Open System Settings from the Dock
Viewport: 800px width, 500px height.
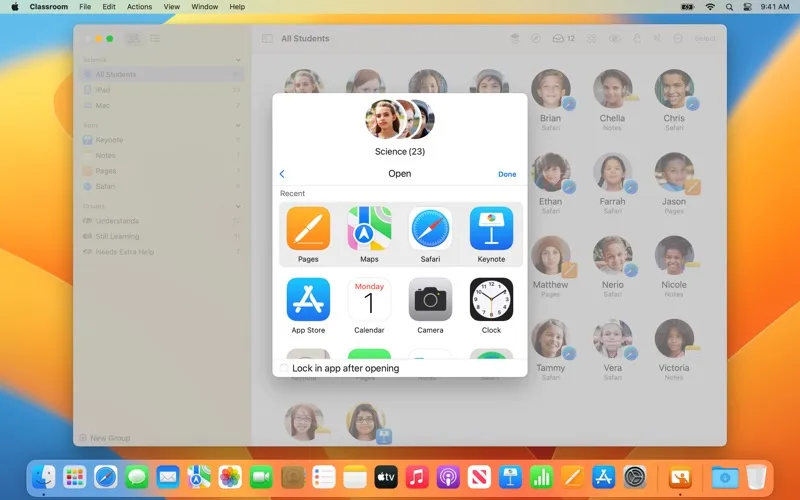pos(635,478)
